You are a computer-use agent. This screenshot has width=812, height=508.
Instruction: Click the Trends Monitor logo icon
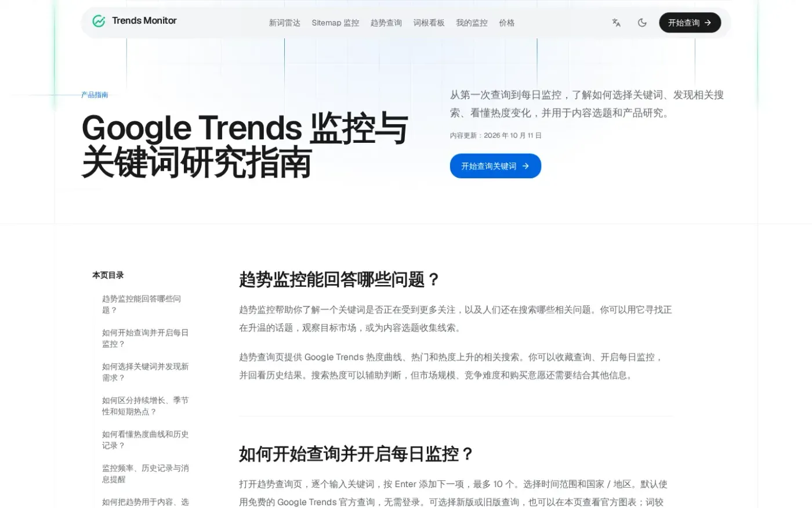(x=99, y=21)
